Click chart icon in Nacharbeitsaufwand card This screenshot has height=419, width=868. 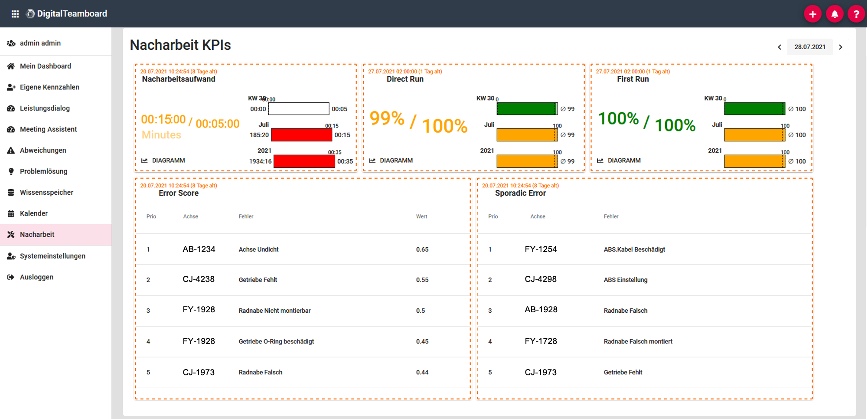coord(144,160)
